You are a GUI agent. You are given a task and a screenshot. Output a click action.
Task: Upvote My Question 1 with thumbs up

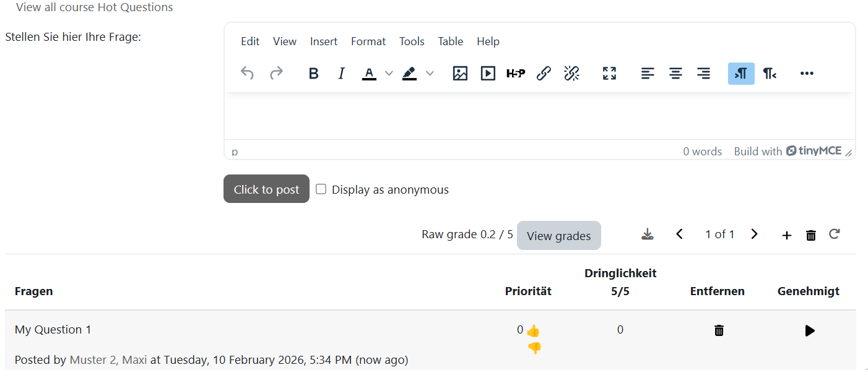pos(533,331)
